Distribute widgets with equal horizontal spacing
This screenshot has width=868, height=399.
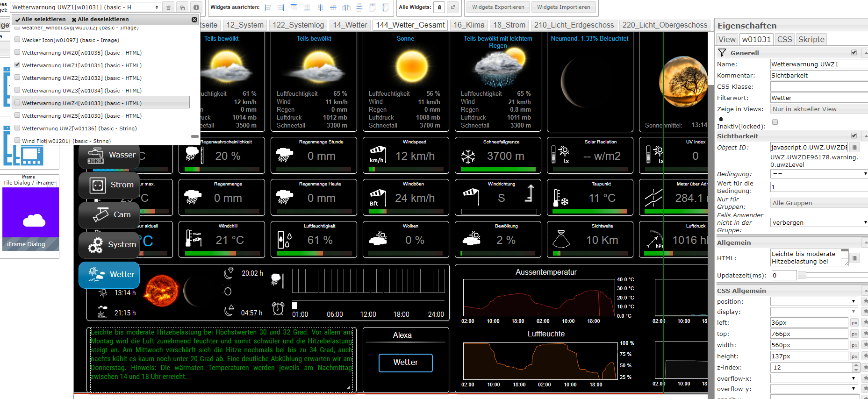point(346,7)
